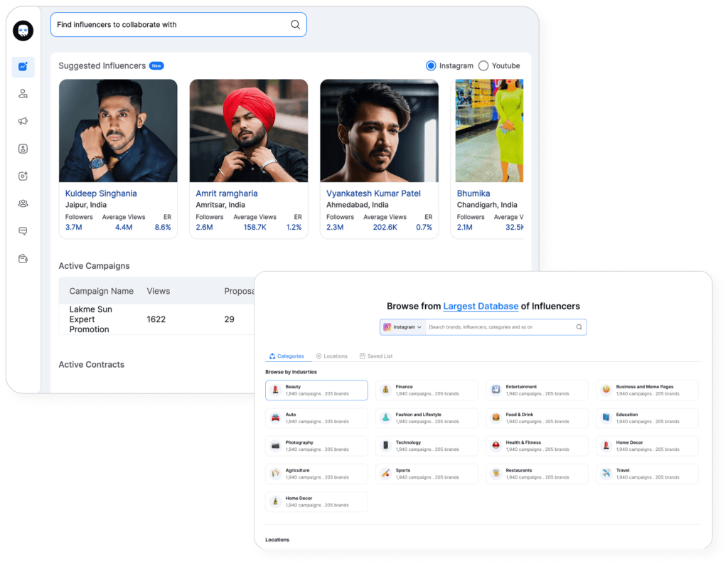Select the Instagram radio button
The width and height of the screenshot is (728, 564).
(x=431, y=65)
